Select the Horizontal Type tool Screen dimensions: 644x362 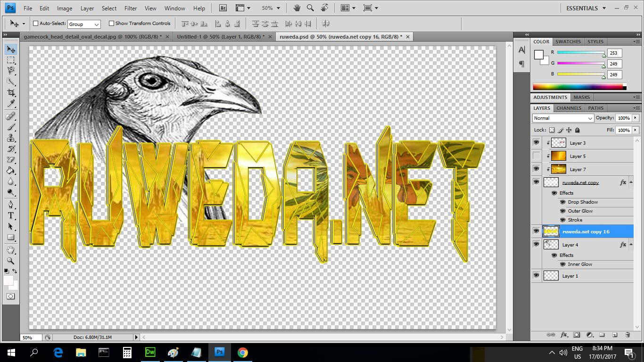11,215
